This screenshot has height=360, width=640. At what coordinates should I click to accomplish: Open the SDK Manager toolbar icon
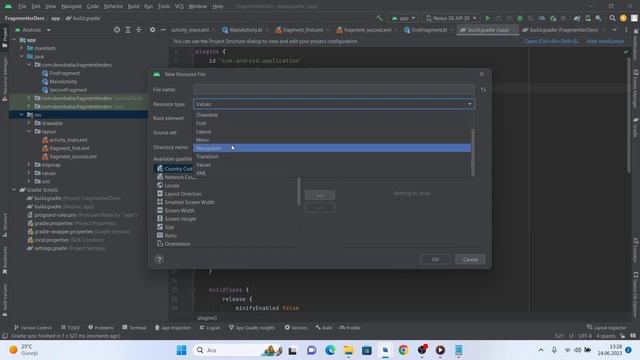[x=598, y=18]
